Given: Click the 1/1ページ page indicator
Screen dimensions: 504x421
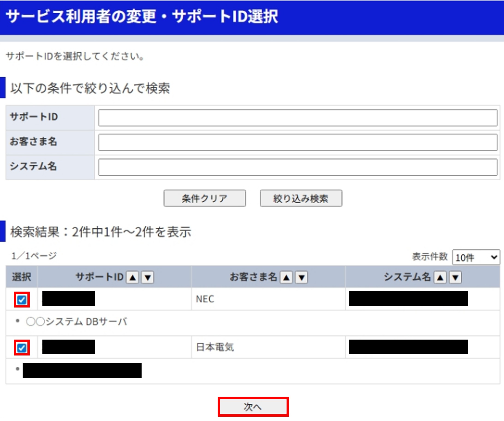Looking at the screenshot, I should 34,256.
